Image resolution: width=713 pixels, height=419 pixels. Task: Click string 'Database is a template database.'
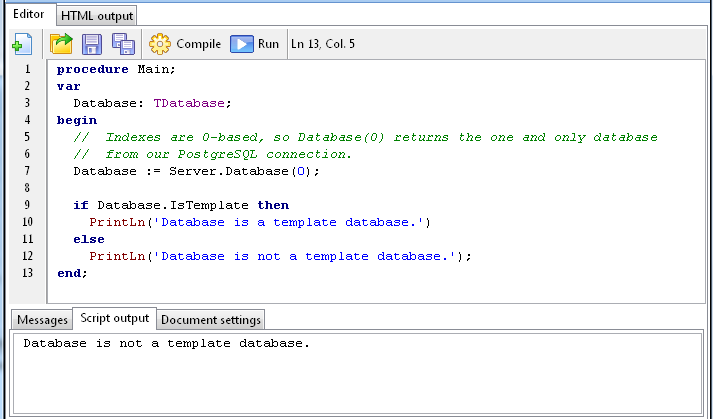click(x=289, y=222)
